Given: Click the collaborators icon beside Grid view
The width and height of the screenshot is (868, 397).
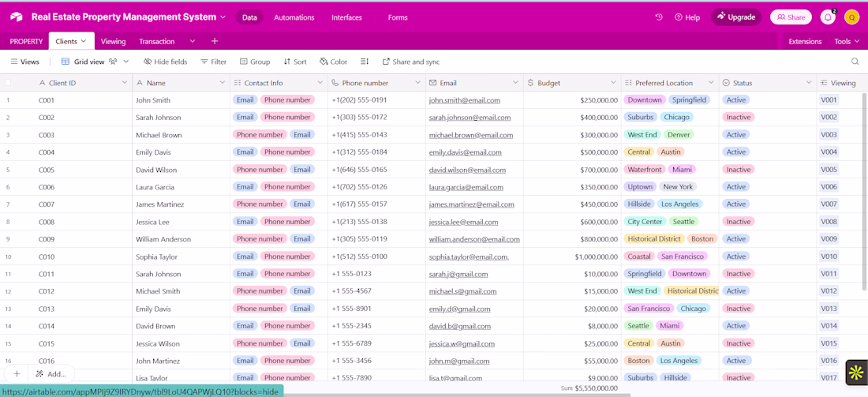Looking at the screenshot, I should click(x=113, y=62).
